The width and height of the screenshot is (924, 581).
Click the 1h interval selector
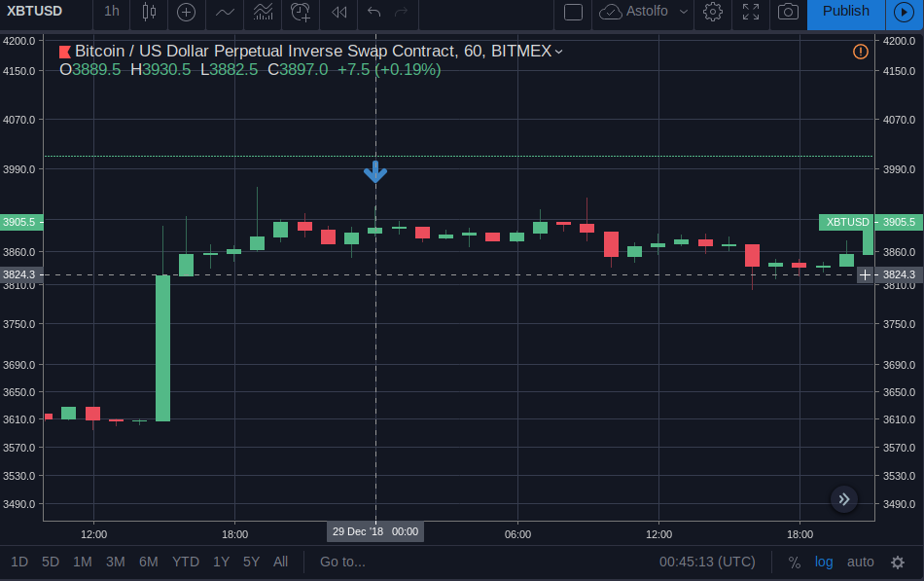click(x=111, y=13)
